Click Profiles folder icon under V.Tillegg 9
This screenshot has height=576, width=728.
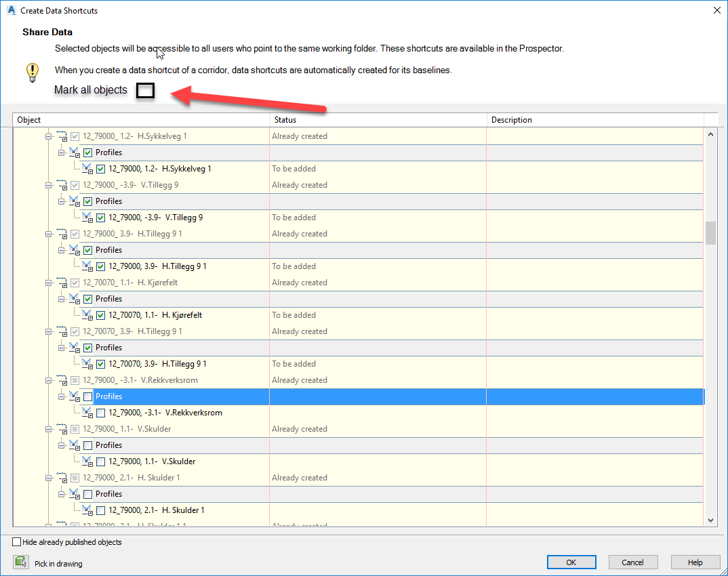tap(75, 201)
